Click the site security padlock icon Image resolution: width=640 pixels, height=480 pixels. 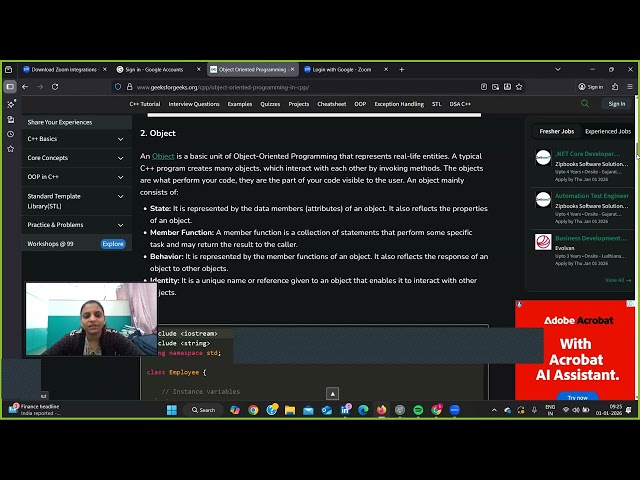(x=129, y=87)
